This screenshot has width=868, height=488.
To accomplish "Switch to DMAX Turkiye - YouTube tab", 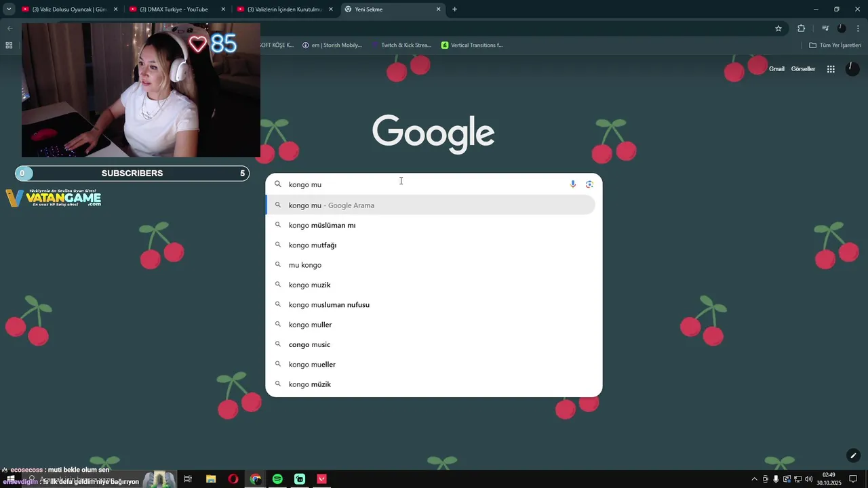I will point(176,9).
